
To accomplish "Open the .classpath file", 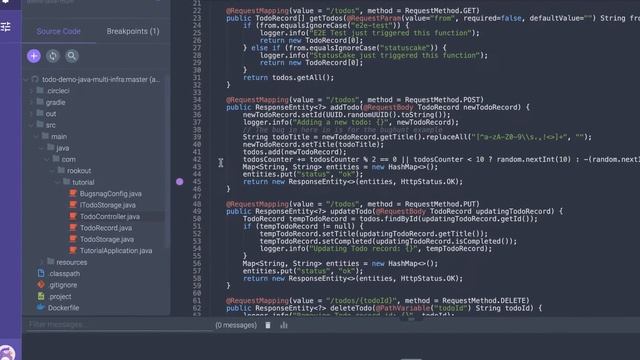I will (64, 273).
